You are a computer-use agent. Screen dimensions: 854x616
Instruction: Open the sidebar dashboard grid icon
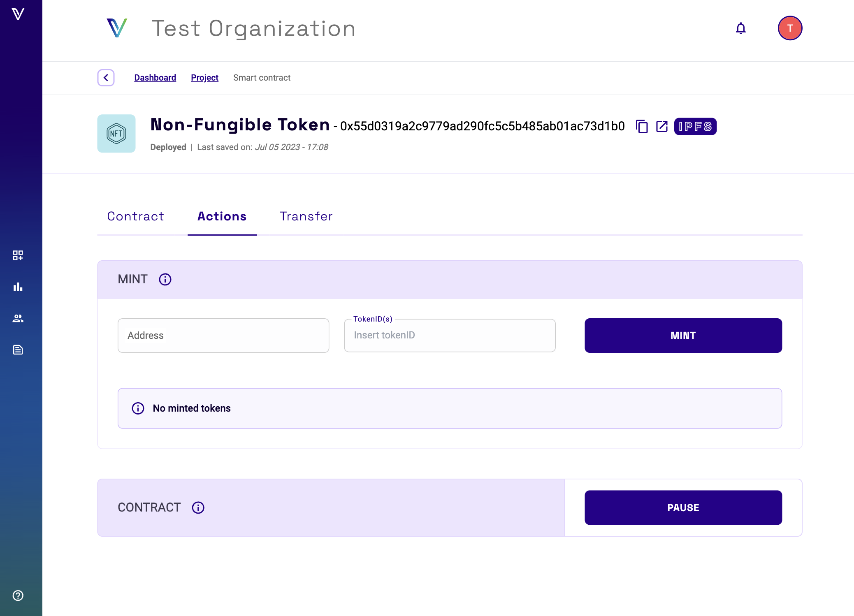coord(18,255)
